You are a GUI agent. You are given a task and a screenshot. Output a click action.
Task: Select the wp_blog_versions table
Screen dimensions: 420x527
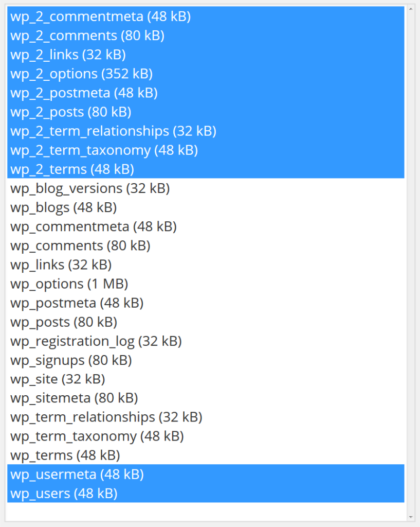click(x=90, y=188)
